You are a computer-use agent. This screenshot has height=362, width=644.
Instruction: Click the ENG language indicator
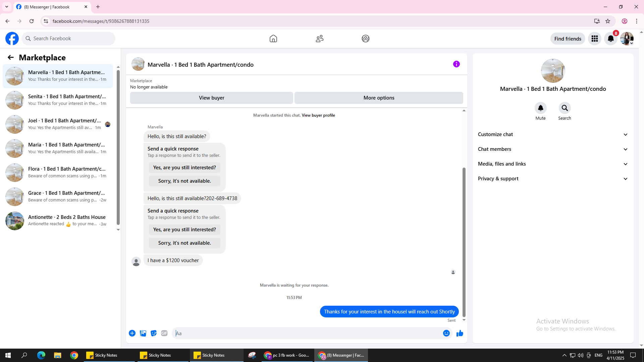click(598, 355)
